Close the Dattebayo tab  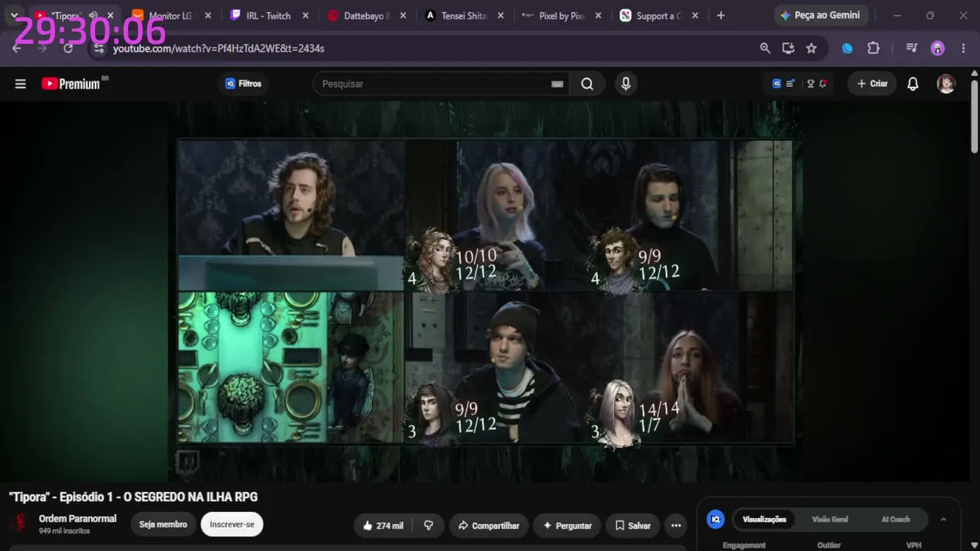[403, 16]
